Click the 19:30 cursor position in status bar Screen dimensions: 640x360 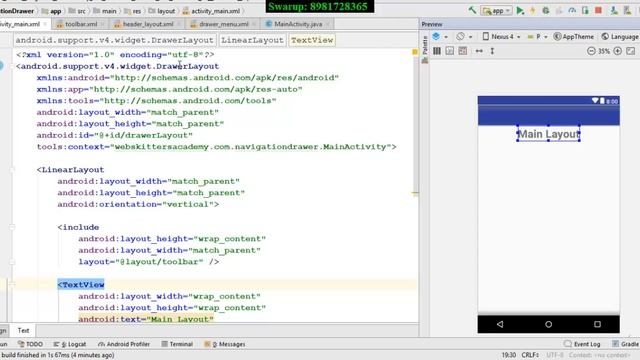click(509, 355)
